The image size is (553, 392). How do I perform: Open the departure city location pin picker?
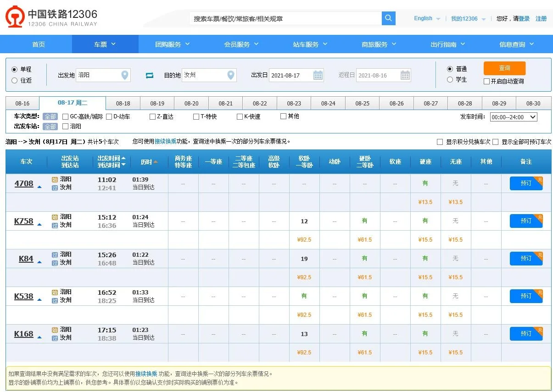click(124, 75)
